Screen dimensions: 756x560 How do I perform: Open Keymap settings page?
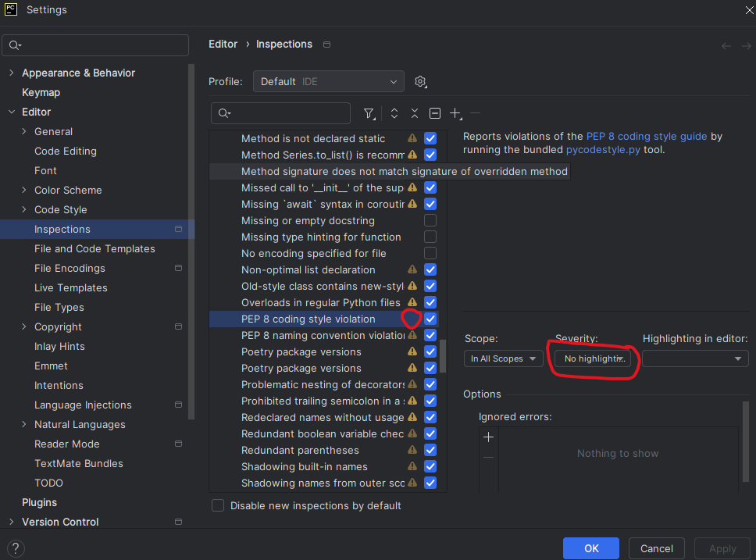(x=41, y=92)
